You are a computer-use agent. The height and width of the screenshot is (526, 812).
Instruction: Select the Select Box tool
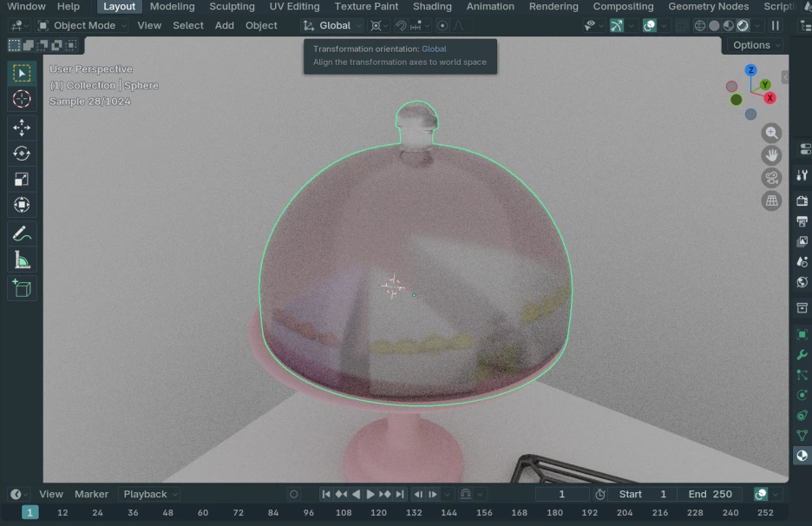click(x=22, y=73)
